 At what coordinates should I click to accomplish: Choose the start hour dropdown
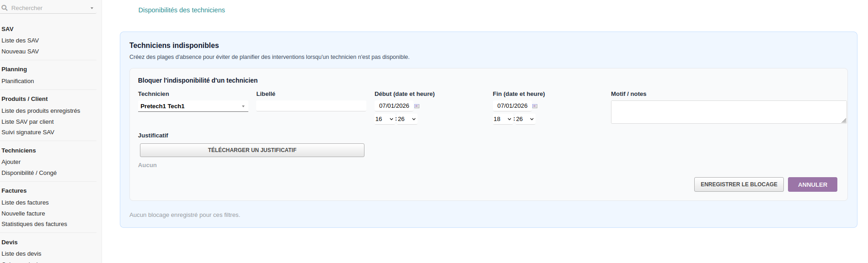[x=384, y=119]
